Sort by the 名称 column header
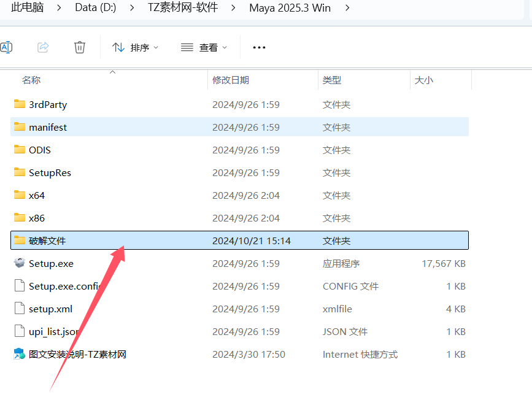 coord(31,80)
